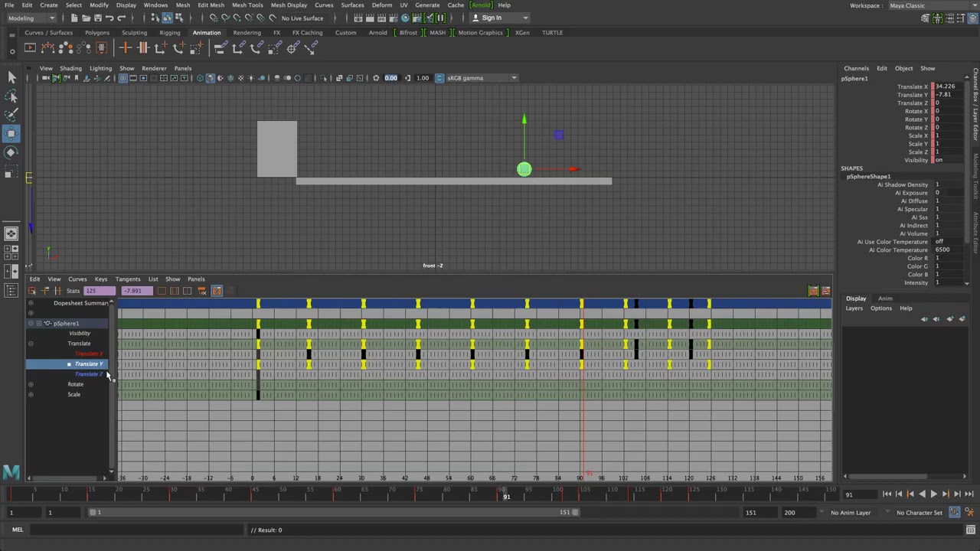Click the Dope Sheet select keyframe tool
The height and width of the screenshot is (551, 980).
tap(32, 291)
